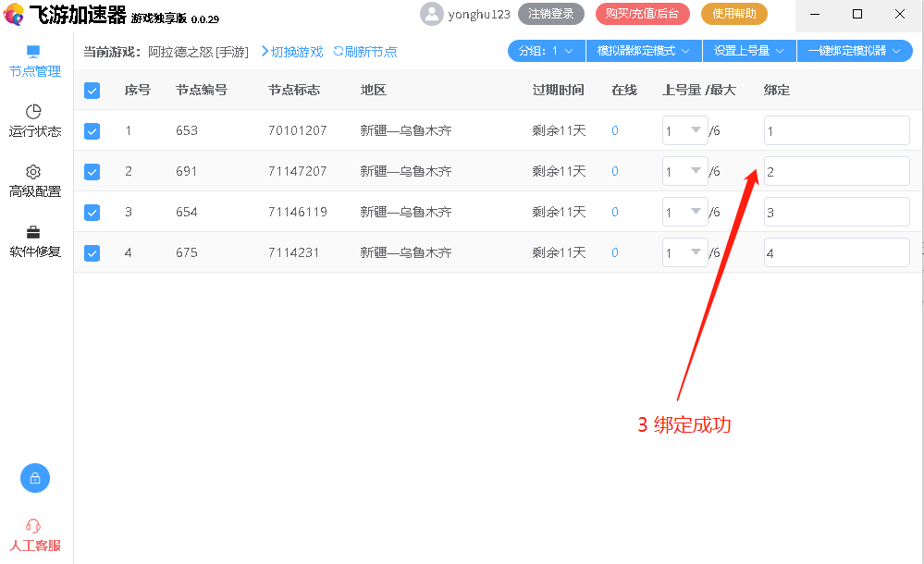The width and height of the screenshot is (924, 564).
Task: Open the 节点管理 monitor icon
Action: (33, 52)
